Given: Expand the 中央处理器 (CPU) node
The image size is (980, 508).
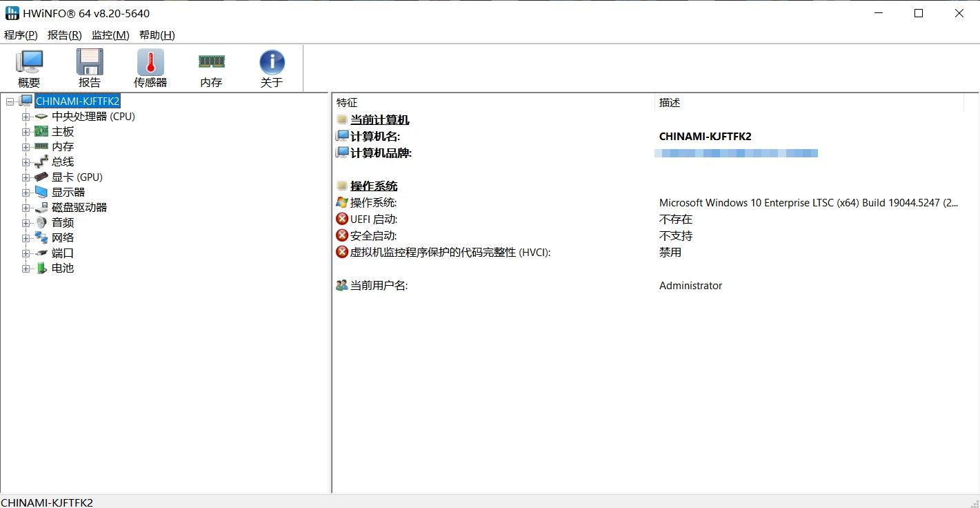Looking at the screenshot, I should pyautogui.click(x=26, y=117).
